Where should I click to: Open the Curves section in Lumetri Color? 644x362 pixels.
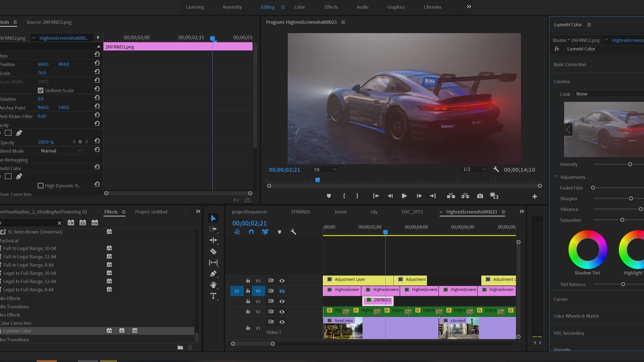coord(560,299)
